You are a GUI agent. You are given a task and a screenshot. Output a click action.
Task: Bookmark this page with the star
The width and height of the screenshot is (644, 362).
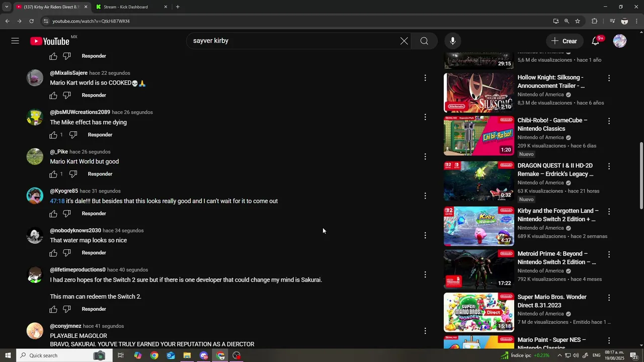[578, 21]
